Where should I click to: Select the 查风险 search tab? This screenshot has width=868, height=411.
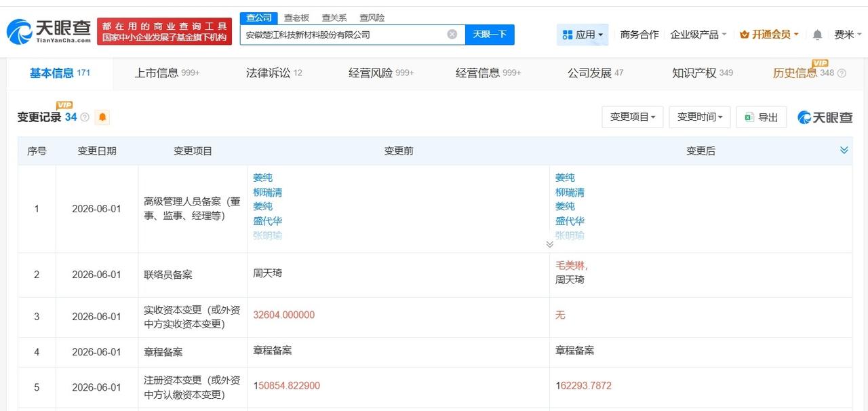coord(372,18)
